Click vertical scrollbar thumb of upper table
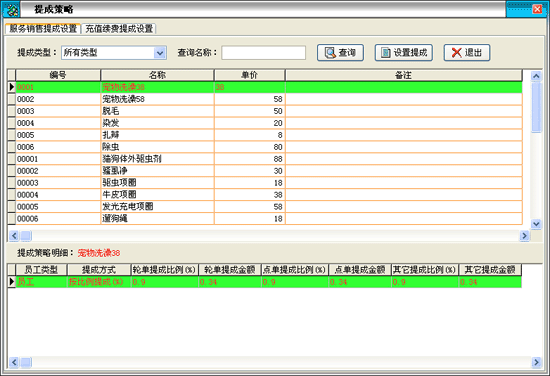 [536, 107]
